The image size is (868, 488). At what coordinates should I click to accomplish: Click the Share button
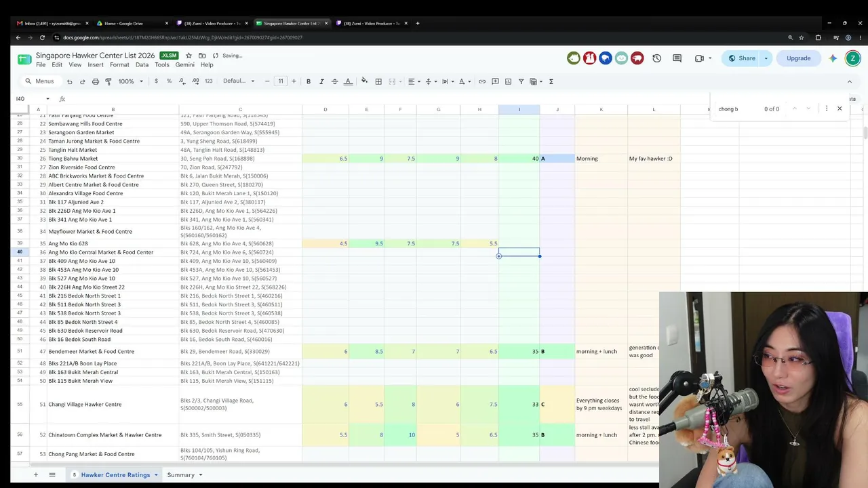[741, 58]
